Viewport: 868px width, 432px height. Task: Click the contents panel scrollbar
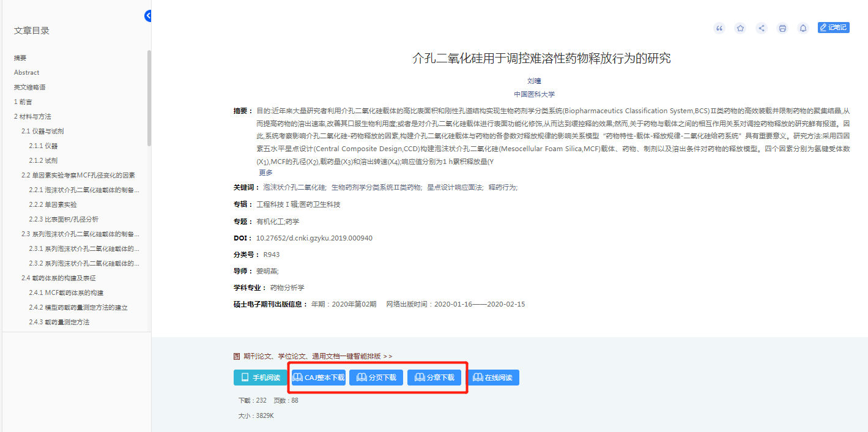coord(149,98)
